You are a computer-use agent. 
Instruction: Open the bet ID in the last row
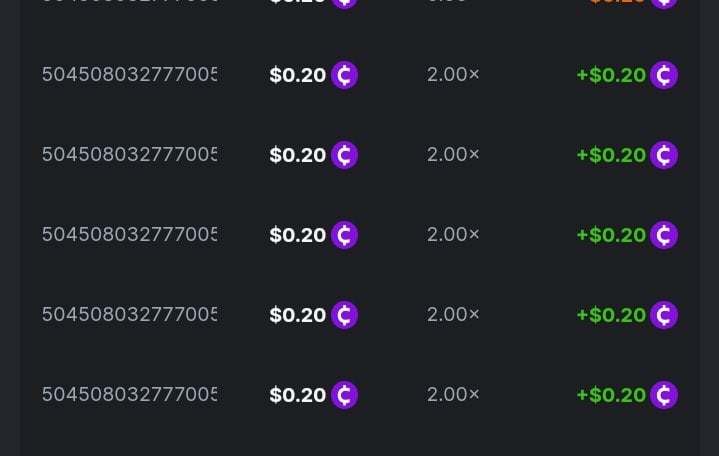coord(129,395)
